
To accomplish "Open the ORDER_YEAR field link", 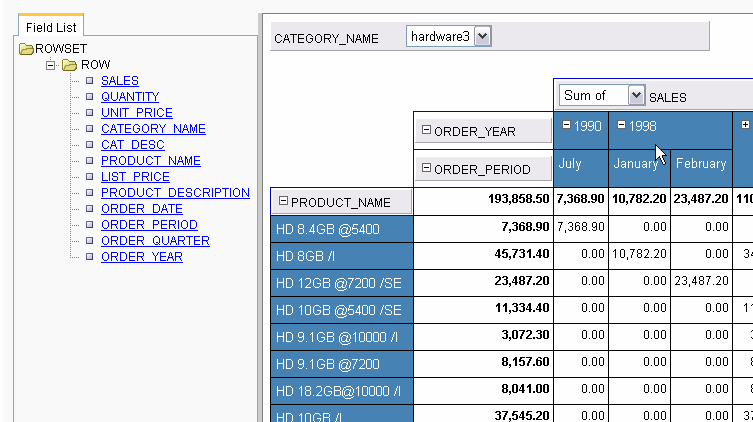I will pos(142,256).
